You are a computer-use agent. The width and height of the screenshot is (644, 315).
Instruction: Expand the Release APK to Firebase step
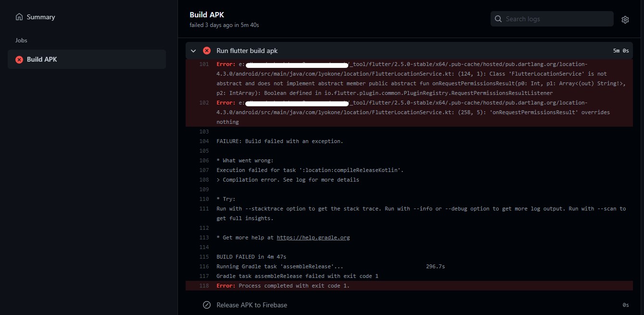[252, 304]
